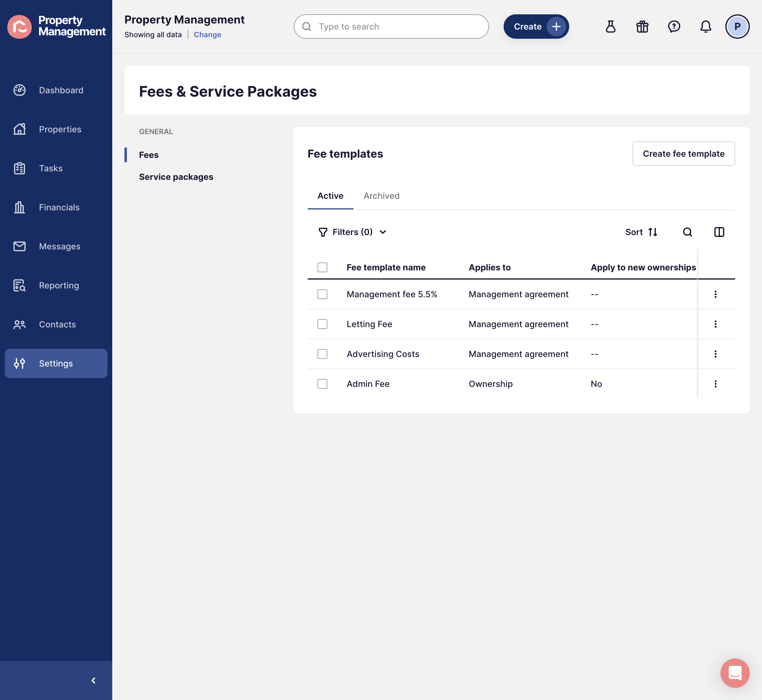This screenshot has height=700, width=762.
Task: Click the Advertising Costs name
Action: point(383,354)
